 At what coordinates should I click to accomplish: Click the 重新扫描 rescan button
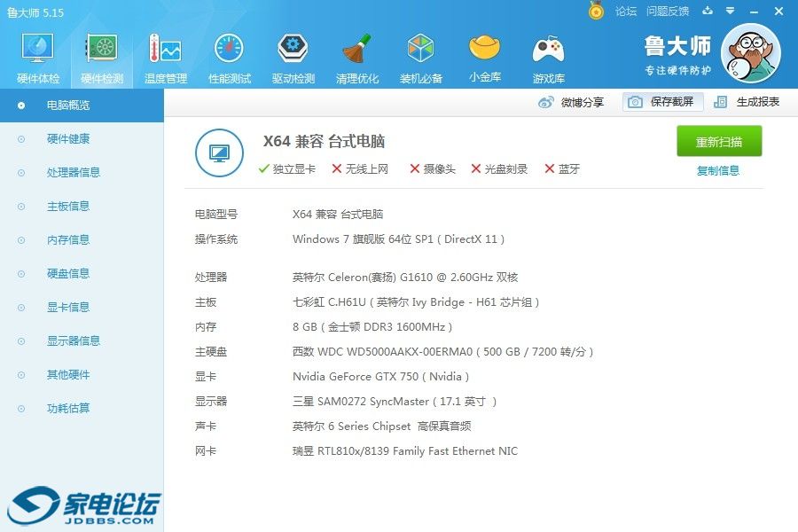coord(719,141)
